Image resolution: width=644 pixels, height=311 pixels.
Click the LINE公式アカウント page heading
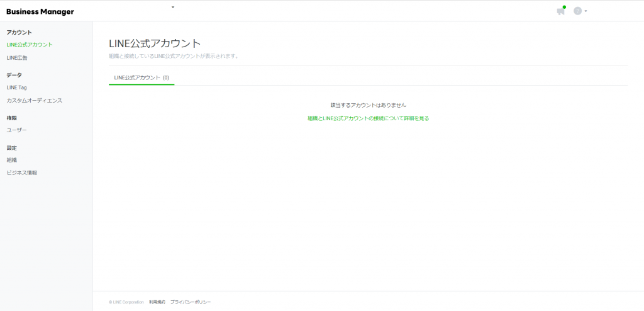(155, 43)
